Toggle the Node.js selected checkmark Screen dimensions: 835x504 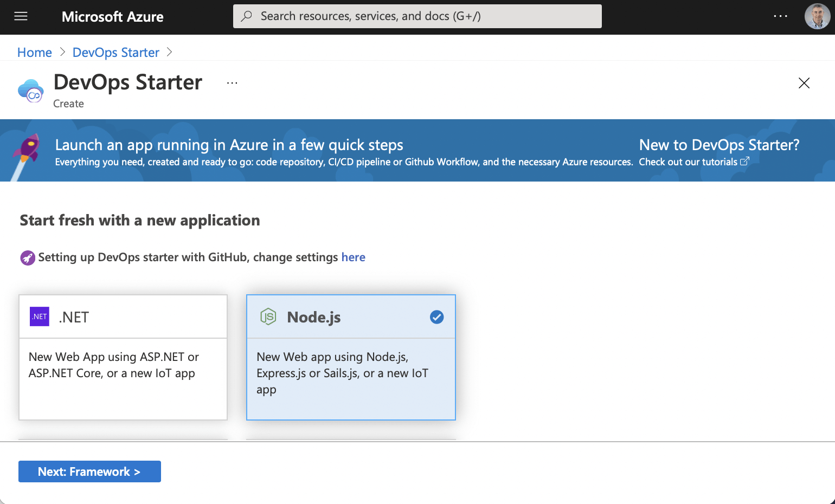[x=436, y=317]
